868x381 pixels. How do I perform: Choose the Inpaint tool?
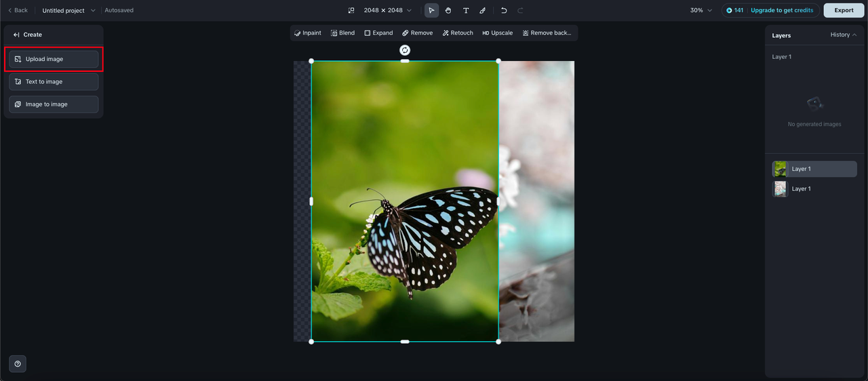pyautogui.click(x=308, y=33)
